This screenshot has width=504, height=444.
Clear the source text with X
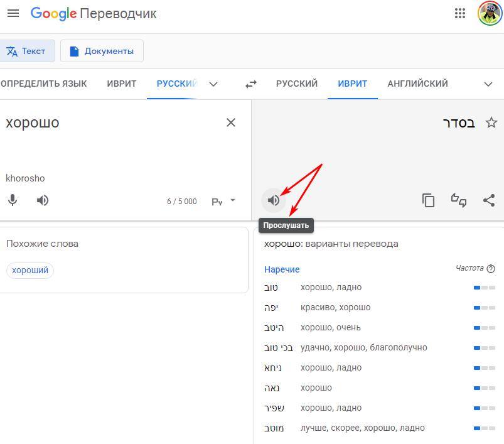tap(231, 122)
